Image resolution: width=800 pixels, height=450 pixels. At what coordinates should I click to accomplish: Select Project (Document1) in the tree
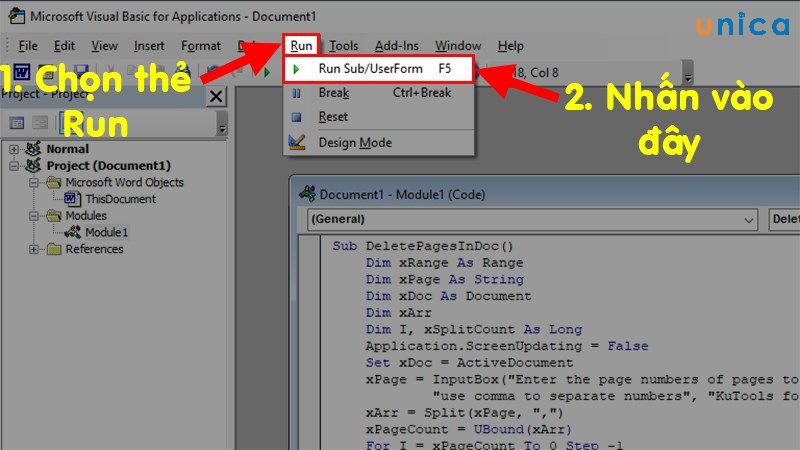[x=108, y=166]
